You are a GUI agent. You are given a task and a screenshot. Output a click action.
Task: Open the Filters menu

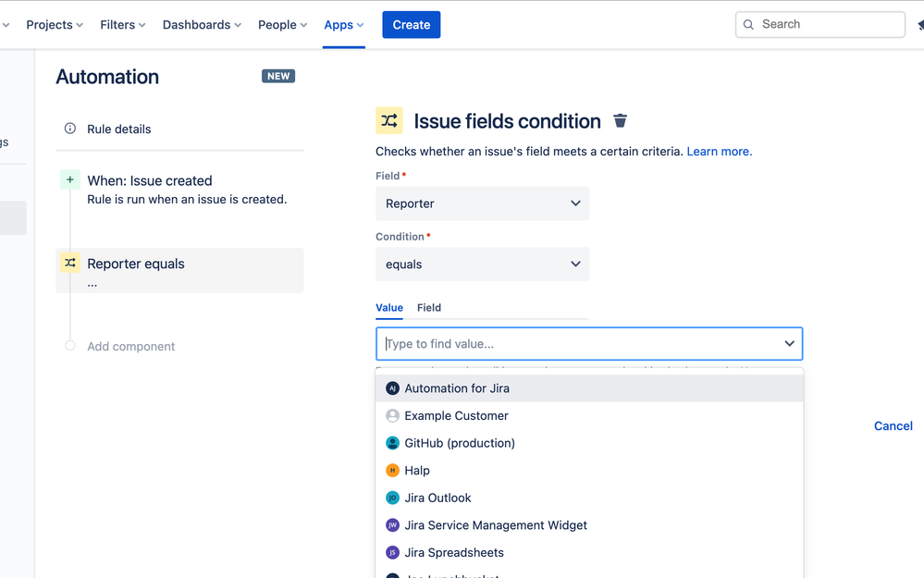pos(123,25)
